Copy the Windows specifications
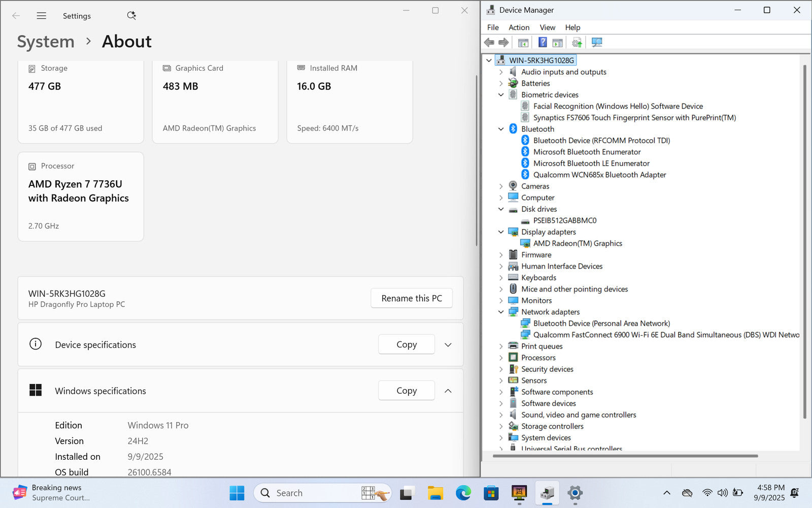 tap(407, 391)
